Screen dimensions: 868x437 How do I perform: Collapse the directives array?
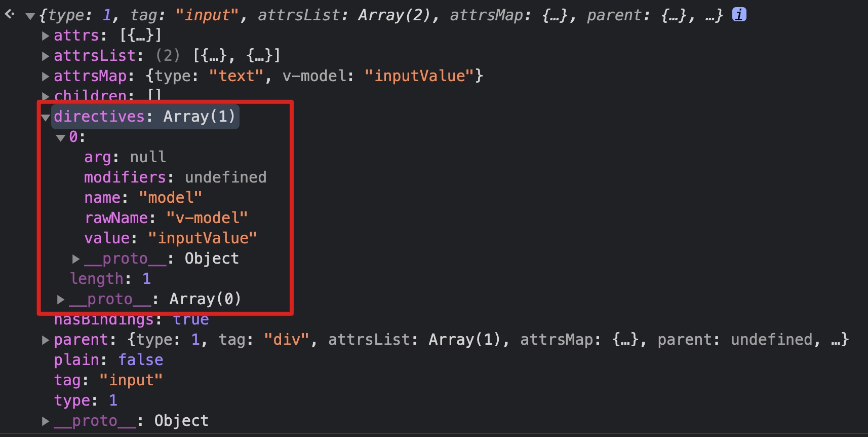click(46, 117)
